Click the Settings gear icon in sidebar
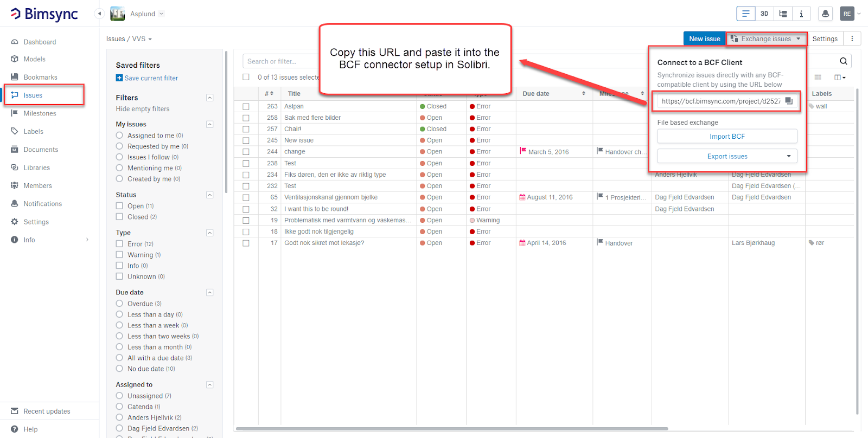This screenshot has height=438, width=868. click(15, 222)
